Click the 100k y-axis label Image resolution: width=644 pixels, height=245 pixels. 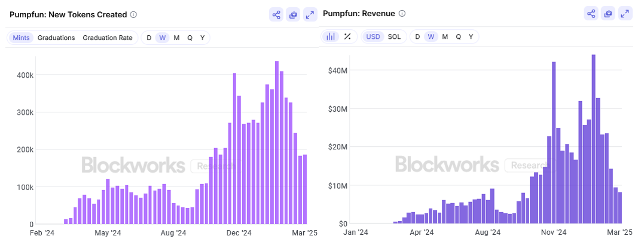click(26, 187)
